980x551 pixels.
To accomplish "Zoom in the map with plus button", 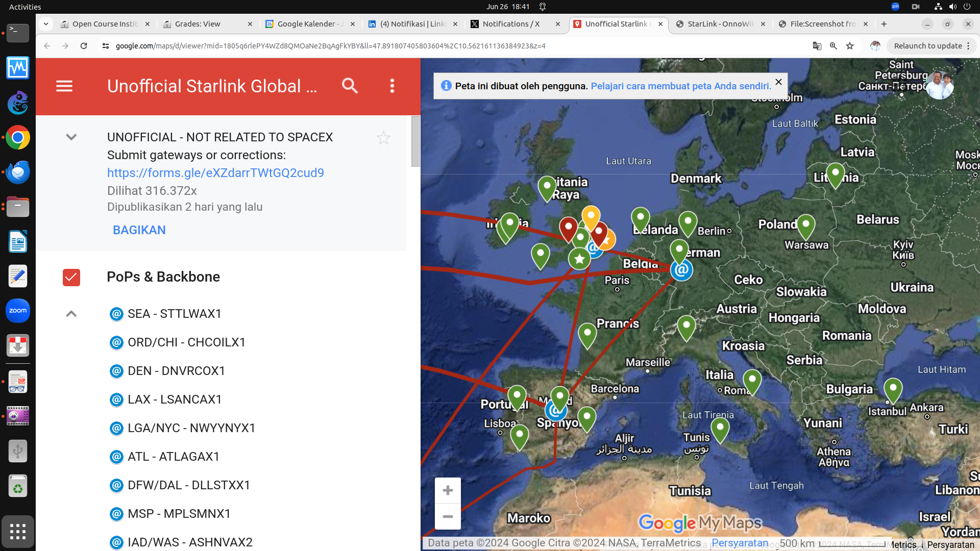I will point(448,490).
